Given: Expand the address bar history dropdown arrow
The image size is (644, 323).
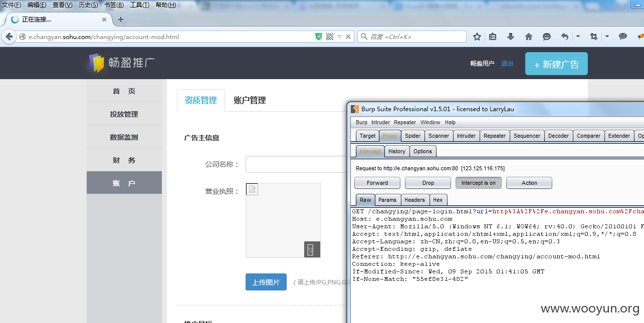Looking at the screenshot, I should pos(339,37).
